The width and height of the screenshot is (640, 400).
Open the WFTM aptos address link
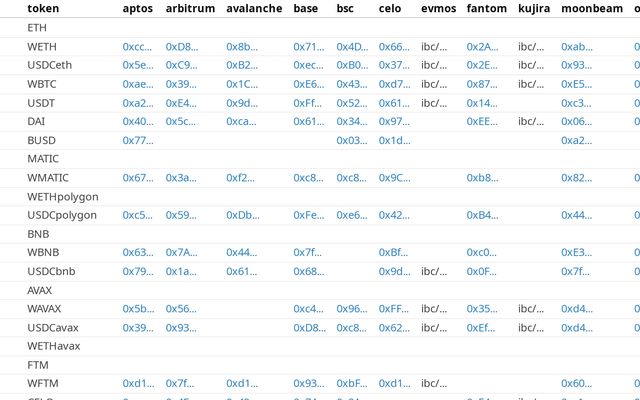click(138, 384)
